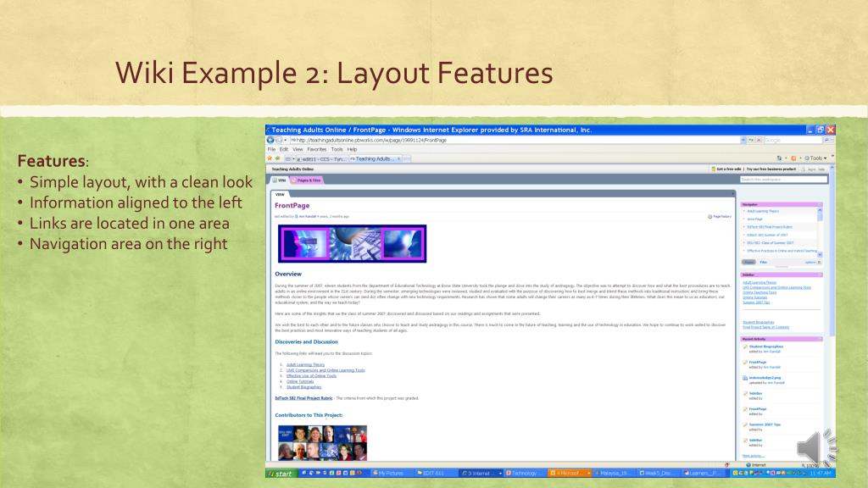Open the Student Biographies link in the list

click(304, 386)
